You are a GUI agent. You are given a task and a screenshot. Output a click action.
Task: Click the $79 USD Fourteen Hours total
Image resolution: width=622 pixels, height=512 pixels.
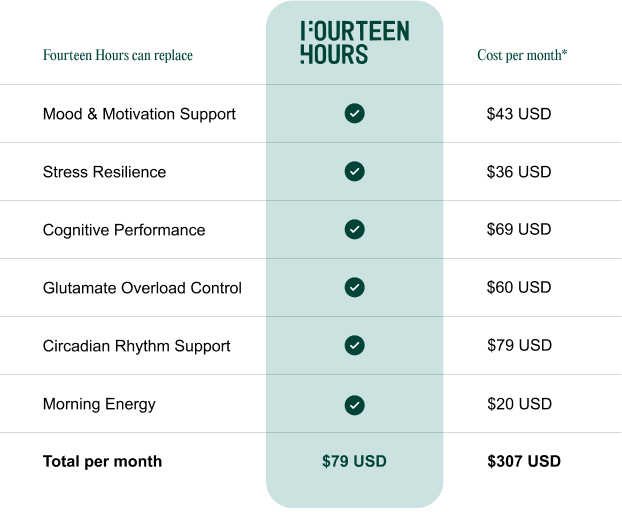[354, 461]
